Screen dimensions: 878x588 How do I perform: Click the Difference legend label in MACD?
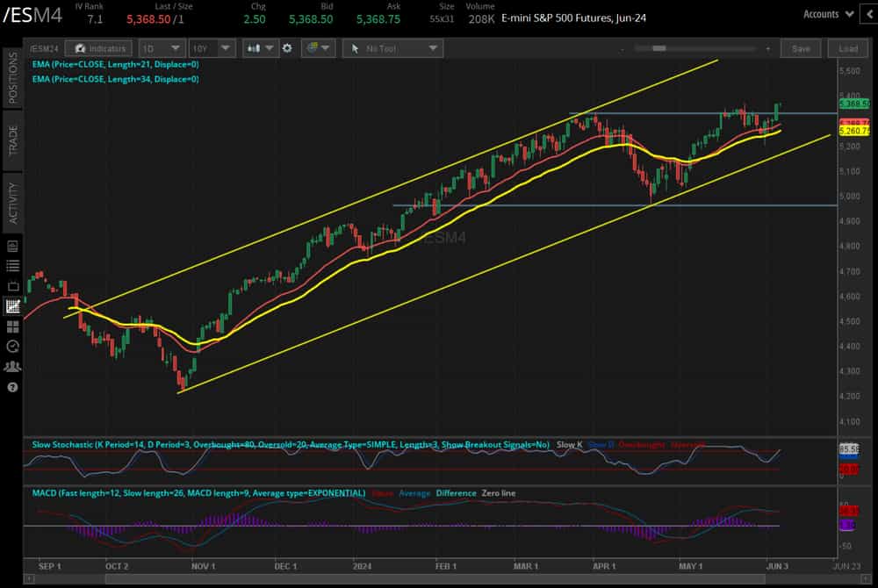[x=456, y=493]
